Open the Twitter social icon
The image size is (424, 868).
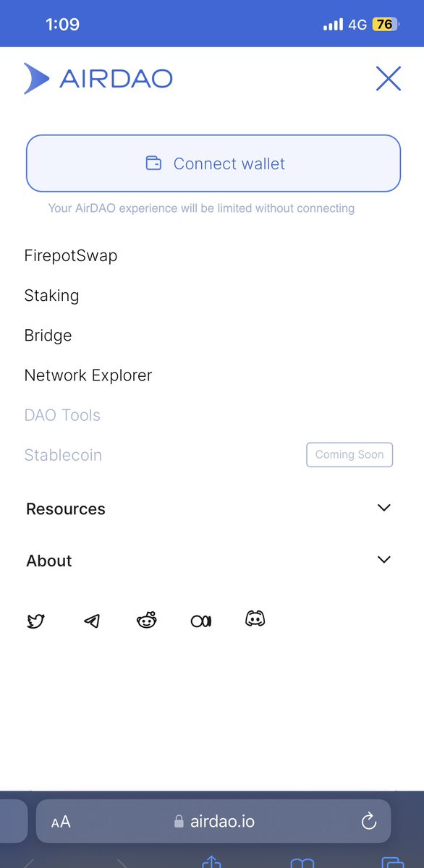[x=35, y=621]
